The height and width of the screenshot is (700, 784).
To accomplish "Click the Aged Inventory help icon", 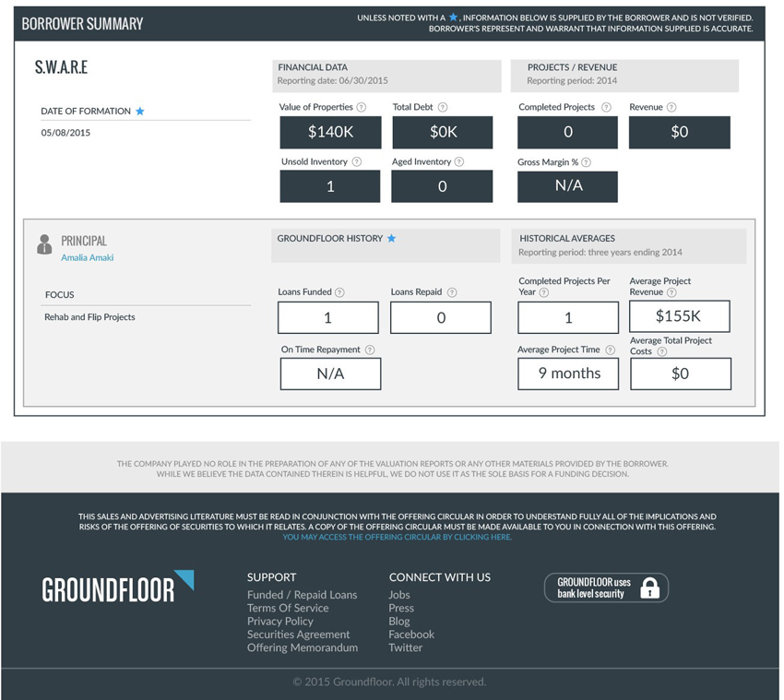I will 459,161.
